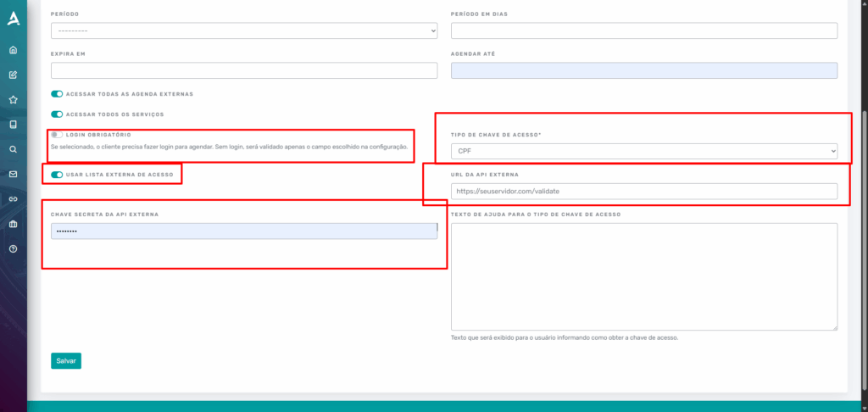The width and height of the screenshot is (868, 412).
Task: Open the chain link sidebar icon
Action: (x=14, y=199)
